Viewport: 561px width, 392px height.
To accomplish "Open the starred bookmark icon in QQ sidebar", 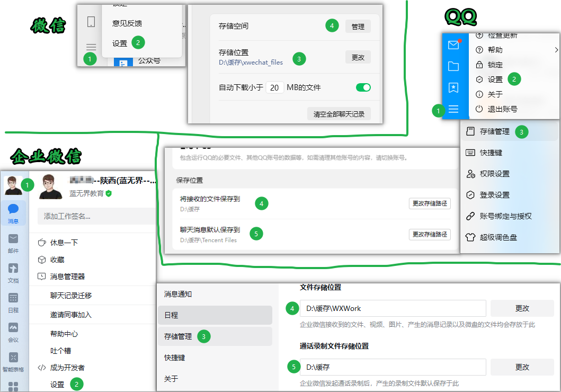I will [453, 87].
